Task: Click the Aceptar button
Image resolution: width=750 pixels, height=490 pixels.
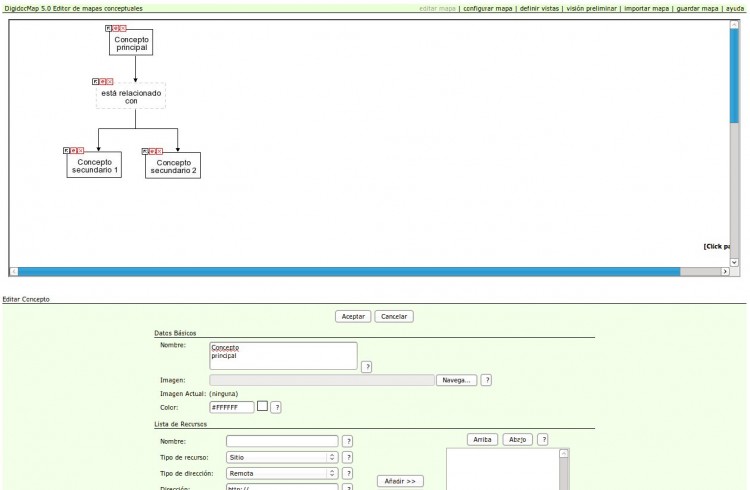Action: [353, 316]
